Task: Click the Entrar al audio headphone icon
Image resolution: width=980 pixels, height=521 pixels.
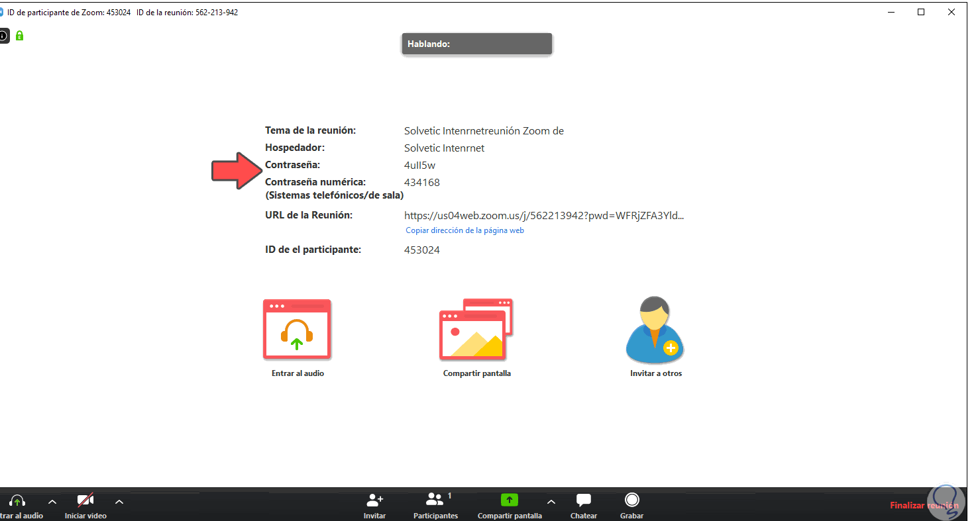Action: (x=297, y=329)
